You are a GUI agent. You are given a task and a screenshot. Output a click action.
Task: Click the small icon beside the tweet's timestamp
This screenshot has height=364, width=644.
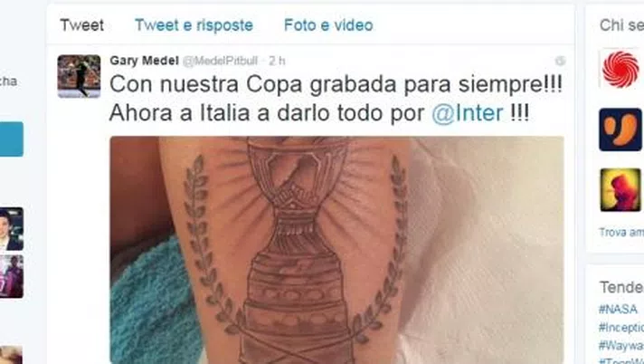(560, 61)
